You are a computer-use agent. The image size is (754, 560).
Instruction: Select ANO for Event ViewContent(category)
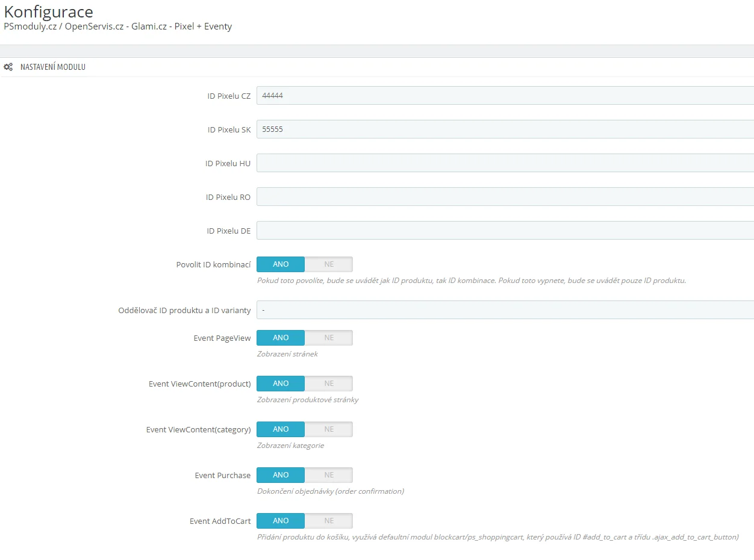281,429
